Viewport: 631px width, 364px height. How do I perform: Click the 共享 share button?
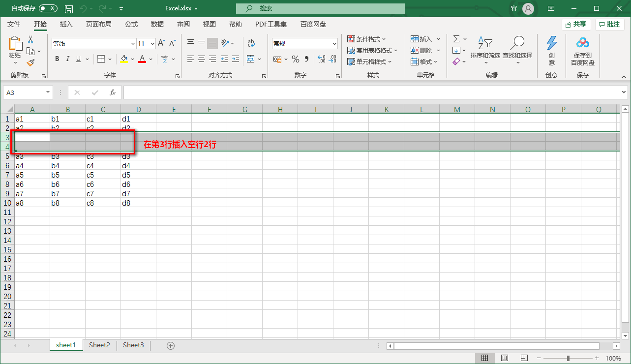point(576,24)
